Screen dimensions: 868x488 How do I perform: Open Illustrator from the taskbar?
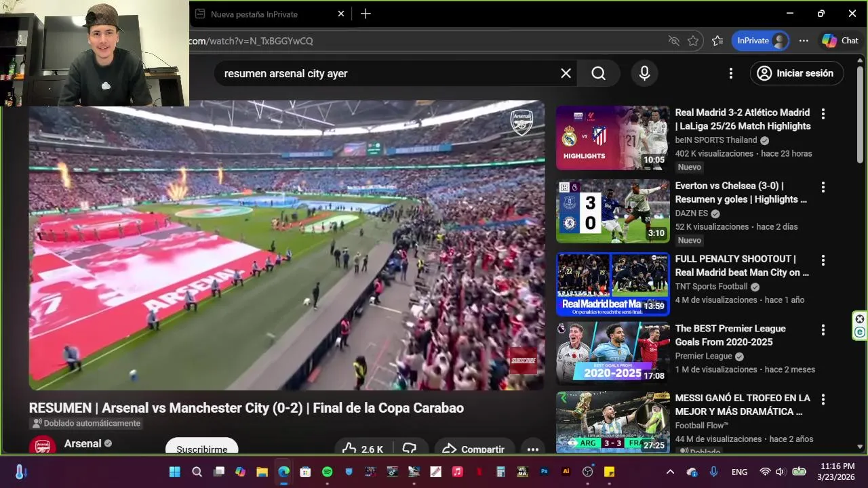pyautogui.click(x=566, y=472)
